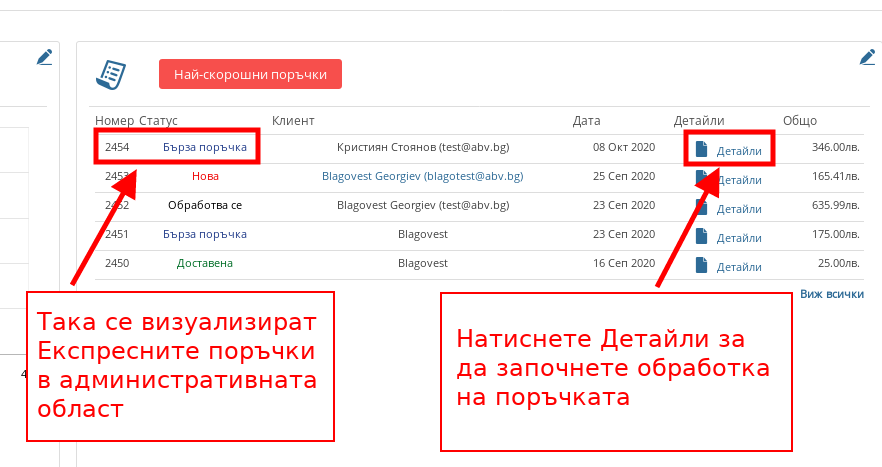This screenshot has width=882, height=467.
Task: Click the pencil icon on the left panel
Action: click(x=44, y=58)
